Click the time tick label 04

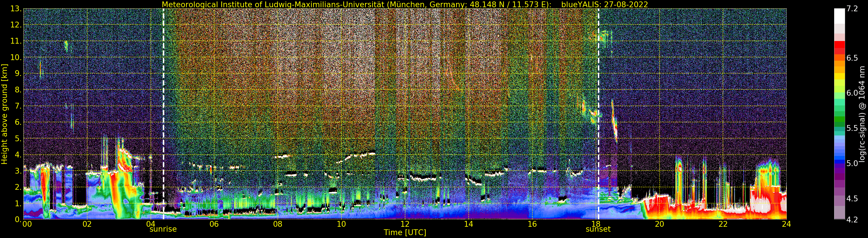pyautogui.click(x=151, y=224)
